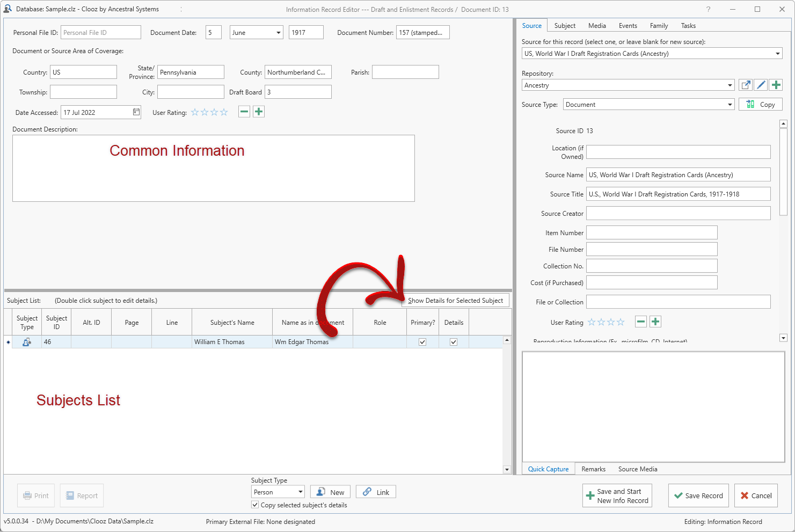
Task: Decrease document user rating with minus icon
Action: (x=244, y=112)
